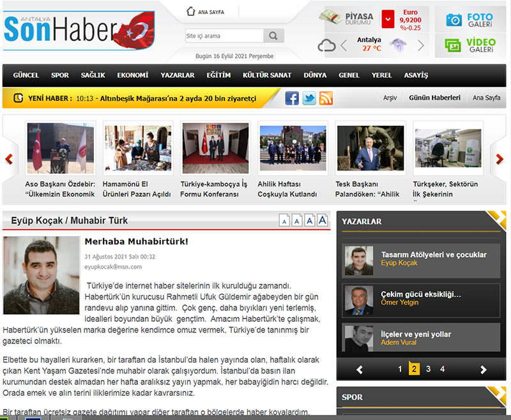Screen dimensions: 511x420
Task: Click the search magnifier button
Action: (273, 36)
